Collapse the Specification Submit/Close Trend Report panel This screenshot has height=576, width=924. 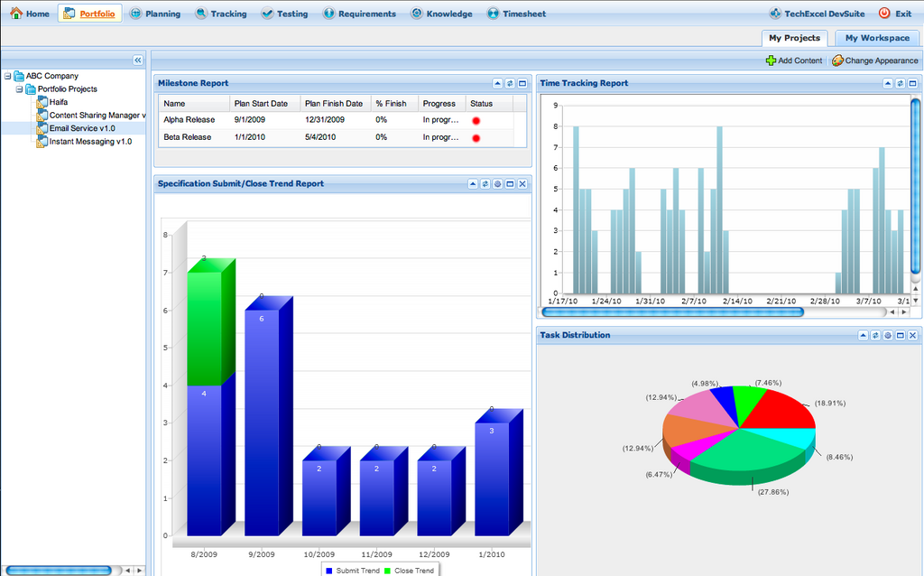click(x=473, y=184)
